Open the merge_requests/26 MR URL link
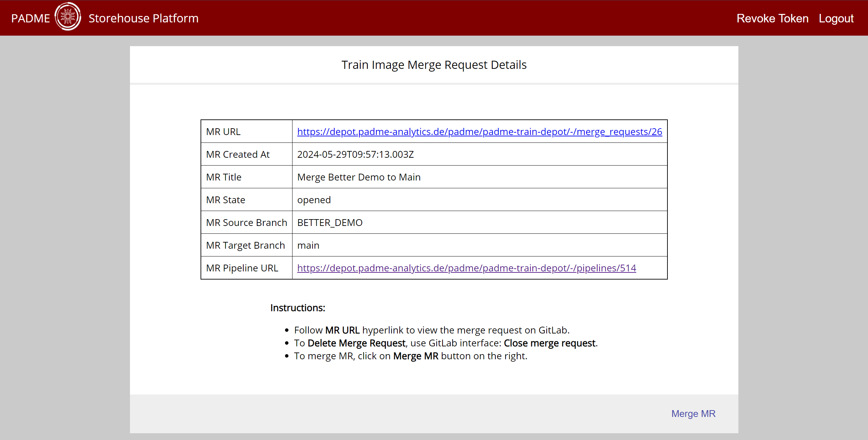Image resolution: width=868 pixels, height=440 pixels. pyautogui.click(x=479, y=132)
